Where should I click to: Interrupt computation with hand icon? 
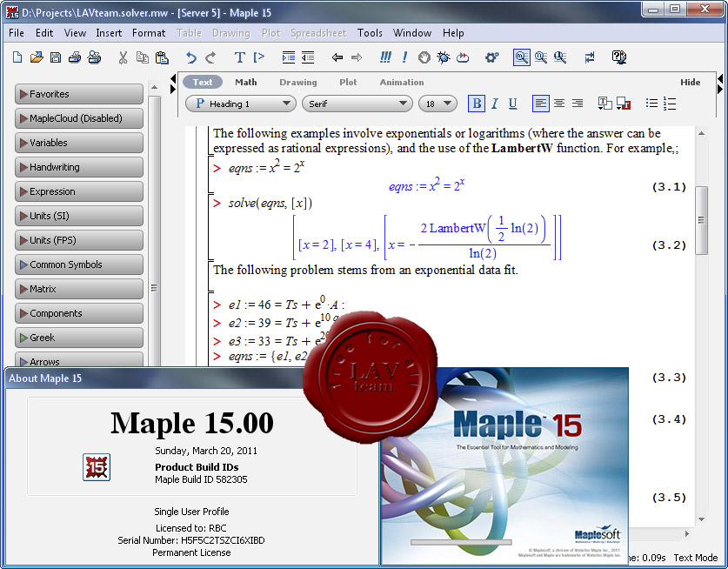[x=424, y=57]
